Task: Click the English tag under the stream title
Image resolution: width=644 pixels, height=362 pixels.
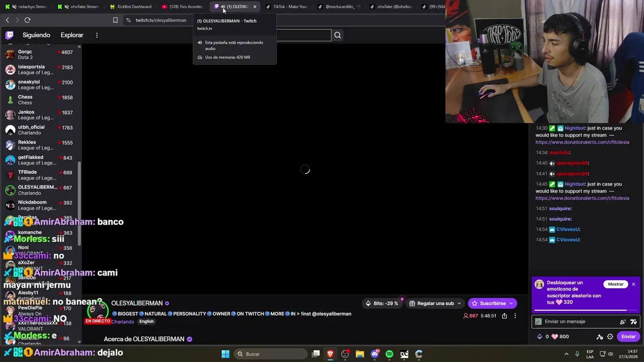Action: pyautogui.click(x=146, y=322)
